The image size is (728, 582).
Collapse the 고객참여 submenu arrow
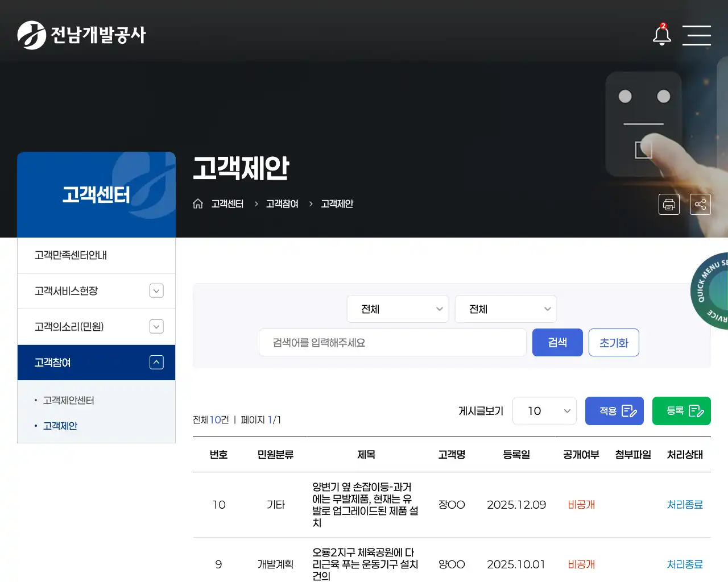(x=156, y=362)
